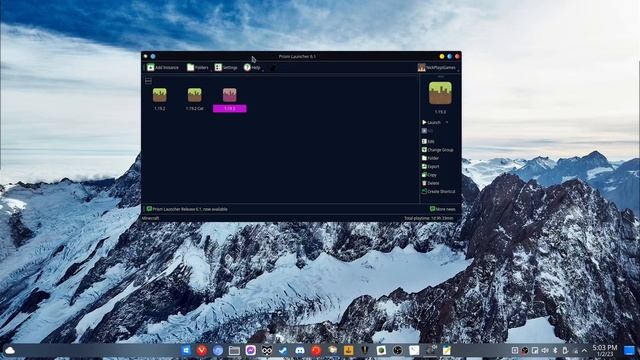Open Prism Launcher Settings

tap(226, 68)
